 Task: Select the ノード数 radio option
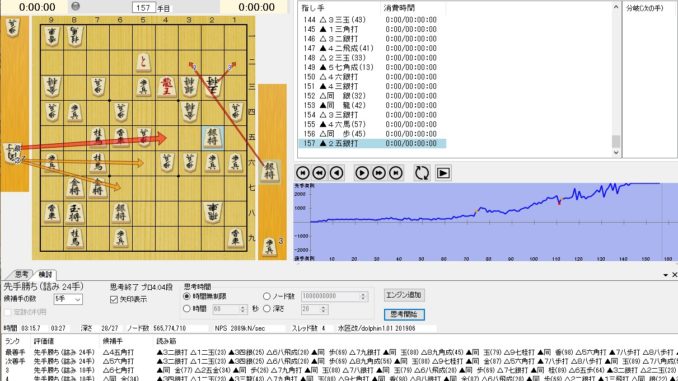click(266, 296)
